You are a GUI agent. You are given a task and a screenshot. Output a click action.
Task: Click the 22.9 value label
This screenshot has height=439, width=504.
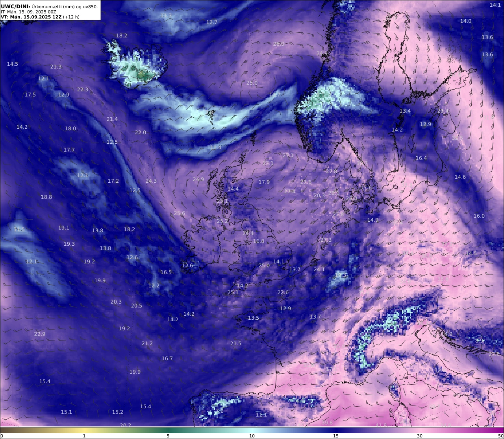[40, 334]
